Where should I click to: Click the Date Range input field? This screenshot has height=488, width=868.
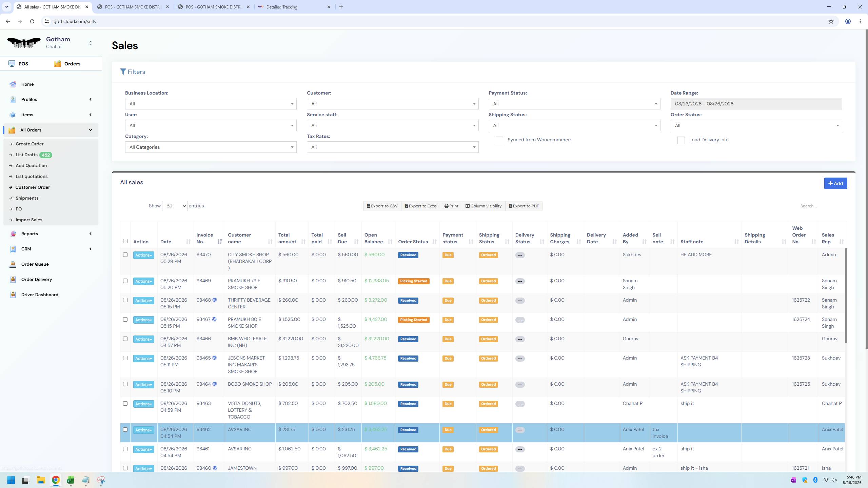756,104
